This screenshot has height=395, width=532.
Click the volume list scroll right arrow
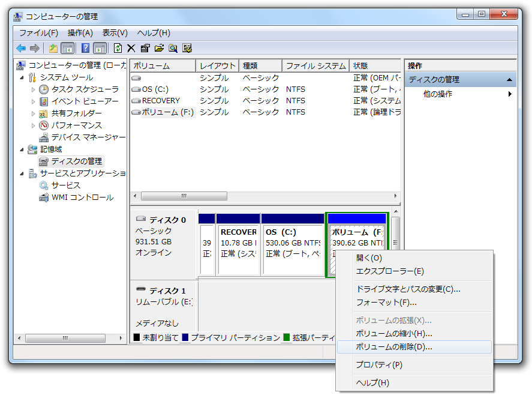pyautogui.click(x=396, y=196)
